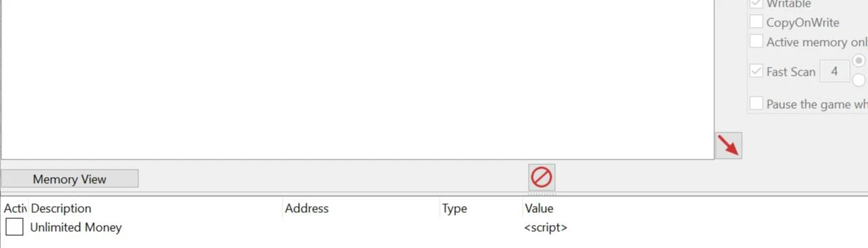Activate the Unlimited Money script checkbox
The width and height of the screenshot is (868, 248).
point(15,227)
